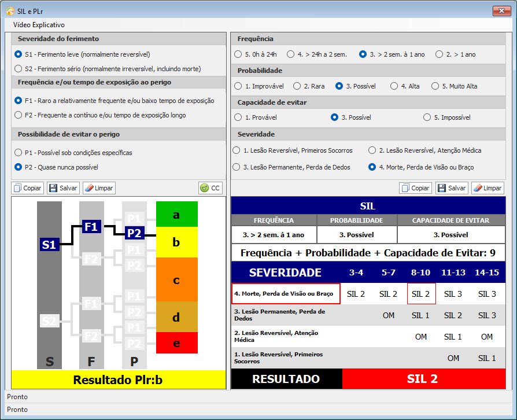The image size is (517, 420).
Task: Choose probability 4. Alta
Action: (405, 86)
